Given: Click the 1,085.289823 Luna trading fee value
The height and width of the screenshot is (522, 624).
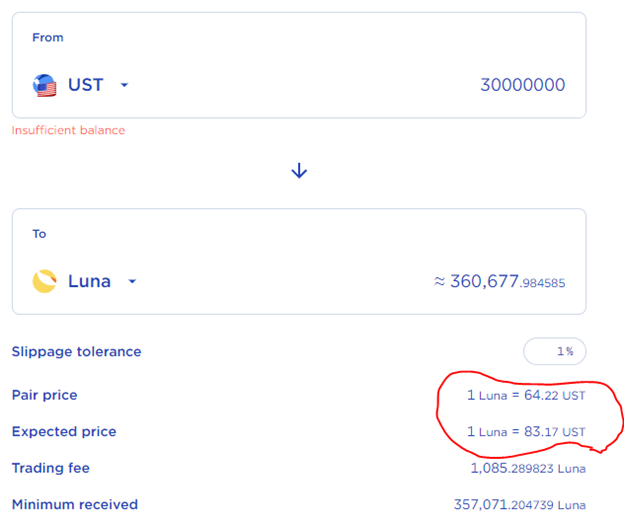Looking at the screenshot, I should click(528, 468).
